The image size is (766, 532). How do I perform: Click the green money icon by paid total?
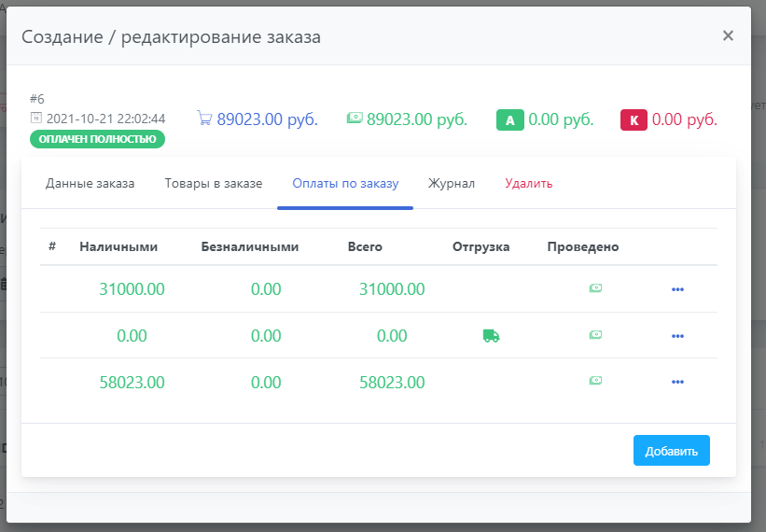[x=355, y=119]
